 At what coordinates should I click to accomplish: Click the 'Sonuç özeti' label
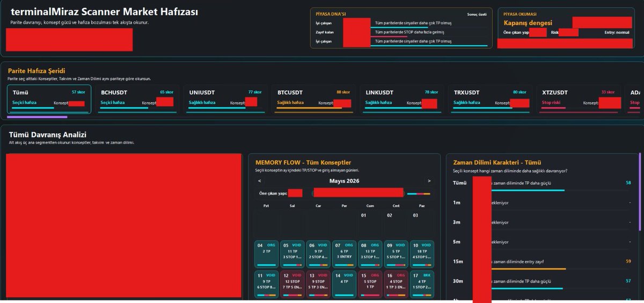pos(478,15)
